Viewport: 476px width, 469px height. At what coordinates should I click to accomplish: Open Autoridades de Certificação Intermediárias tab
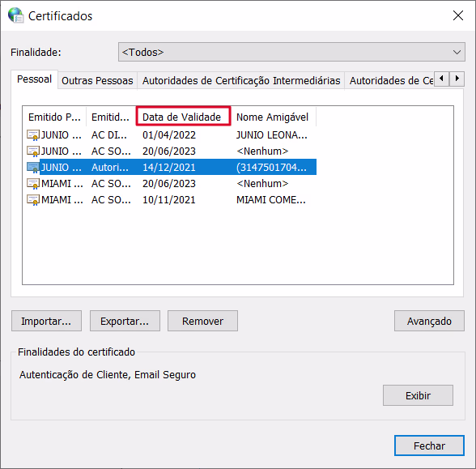coord(241,81)
